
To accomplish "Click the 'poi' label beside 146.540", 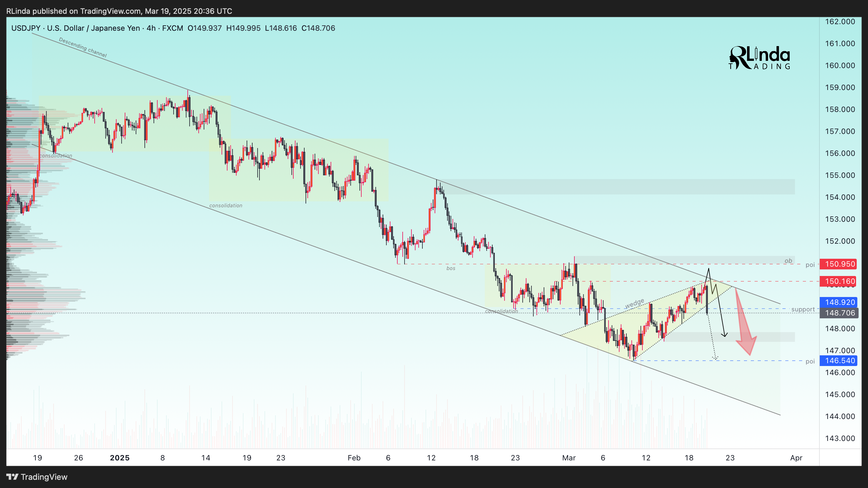I will point(810,362).
